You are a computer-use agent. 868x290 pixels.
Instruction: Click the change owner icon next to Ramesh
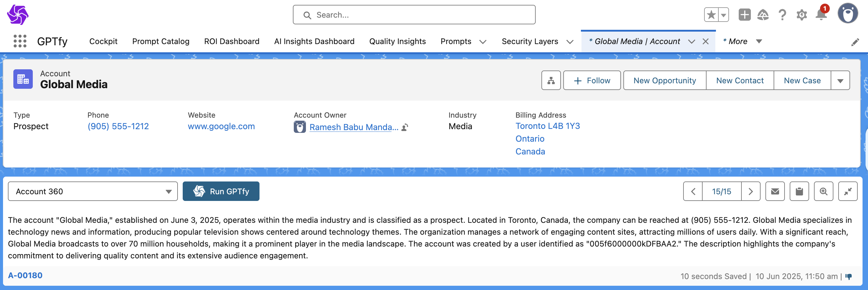405,127
